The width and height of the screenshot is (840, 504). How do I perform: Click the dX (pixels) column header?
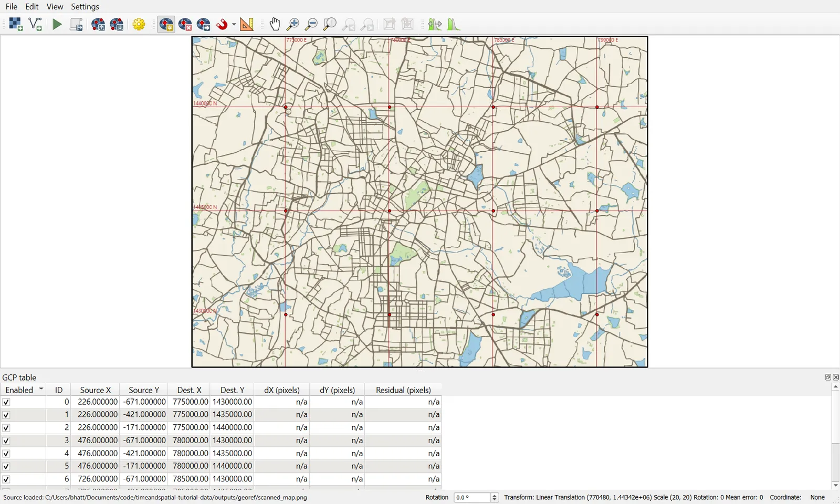point(282,390)
